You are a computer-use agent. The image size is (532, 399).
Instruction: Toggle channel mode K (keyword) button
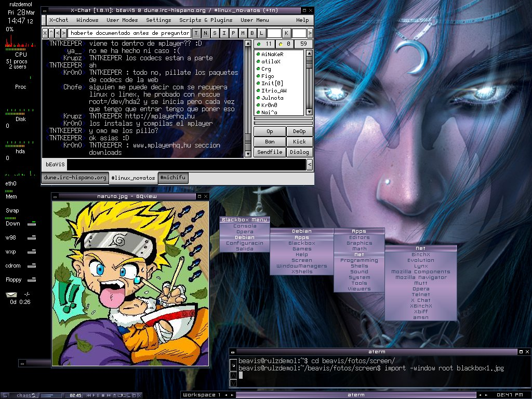click(x=286, y=33)
